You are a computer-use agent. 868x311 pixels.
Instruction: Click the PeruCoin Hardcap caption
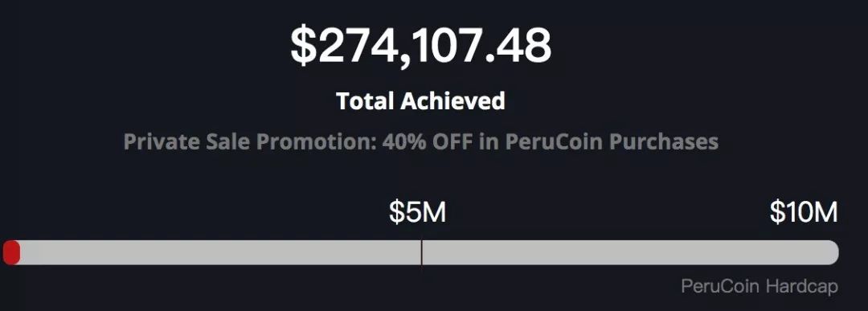click(x=759, y=287)
